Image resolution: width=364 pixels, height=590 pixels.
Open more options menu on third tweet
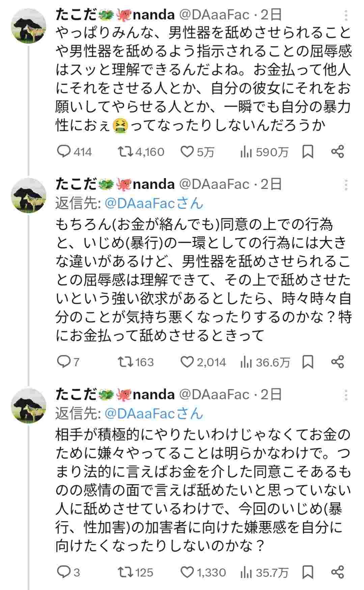click(x=346, y=395)
